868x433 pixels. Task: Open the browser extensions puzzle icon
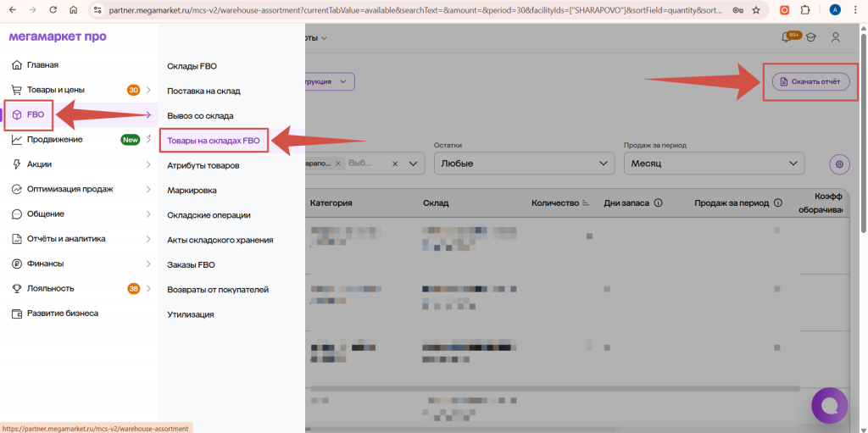(x=804, y=10)
